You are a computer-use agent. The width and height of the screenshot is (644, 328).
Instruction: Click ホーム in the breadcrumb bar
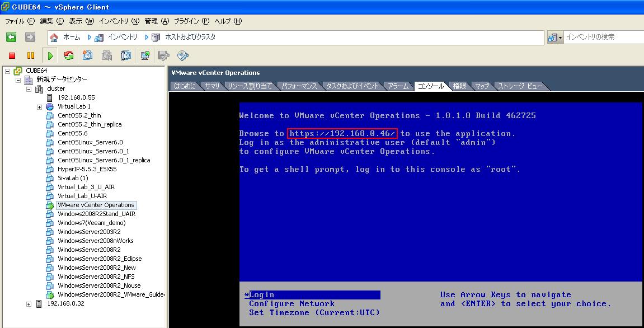pyautogui.click(x=72, y=37)
